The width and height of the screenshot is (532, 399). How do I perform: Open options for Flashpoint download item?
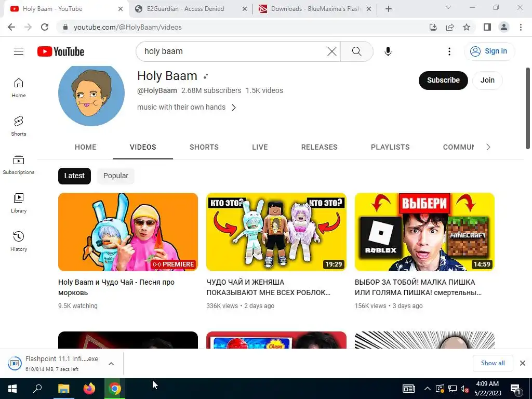click(111, 363)
